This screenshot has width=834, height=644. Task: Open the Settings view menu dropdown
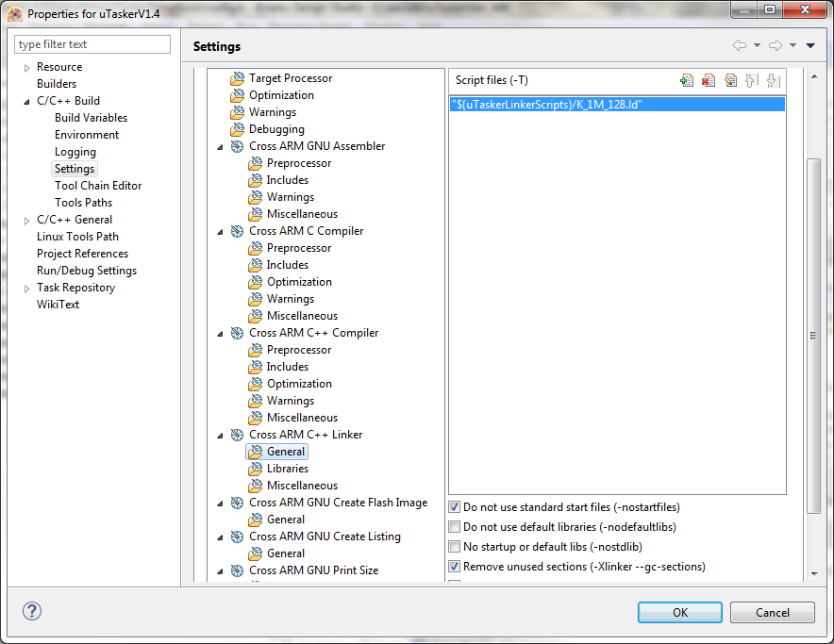point(810,46)
